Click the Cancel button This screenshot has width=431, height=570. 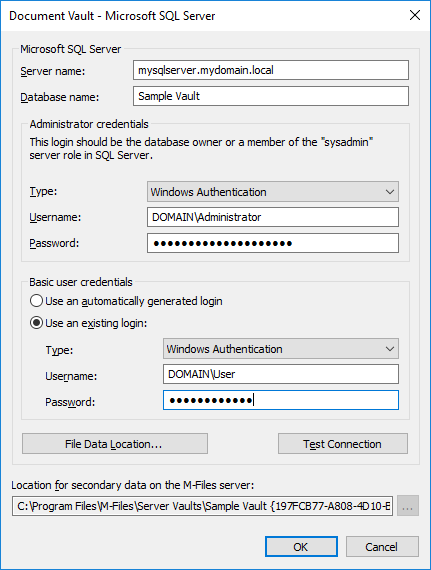click(382, 546)
